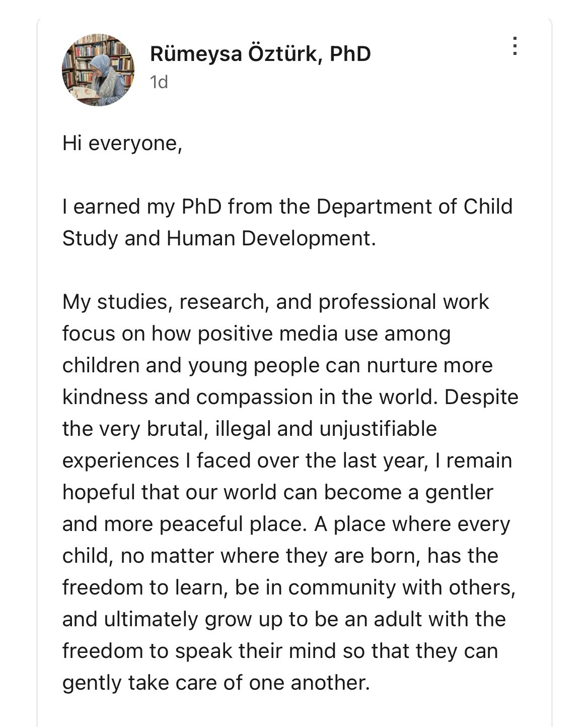Click the line "freedom to speak their mind"

click(x=280, y=651)
